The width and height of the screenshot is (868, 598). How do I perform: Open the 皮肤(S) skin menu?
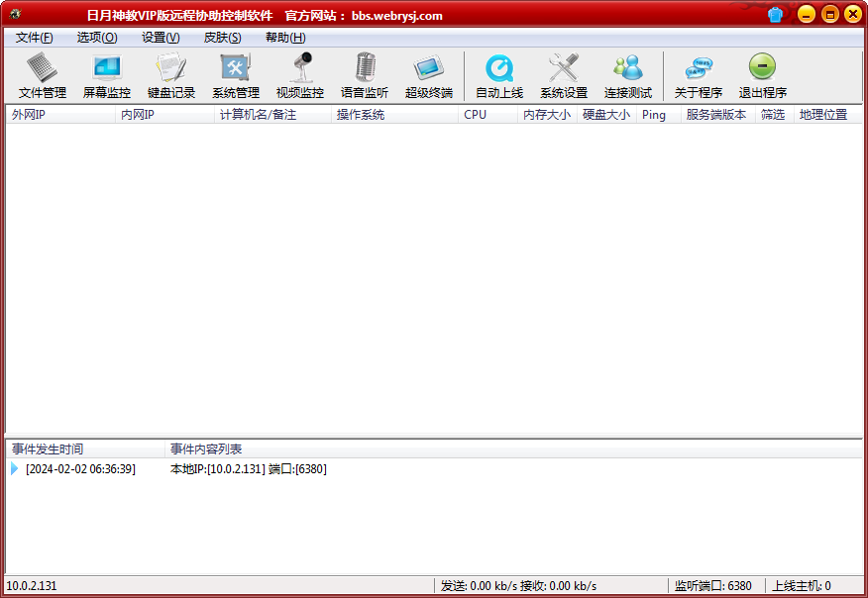pos(222,38)
